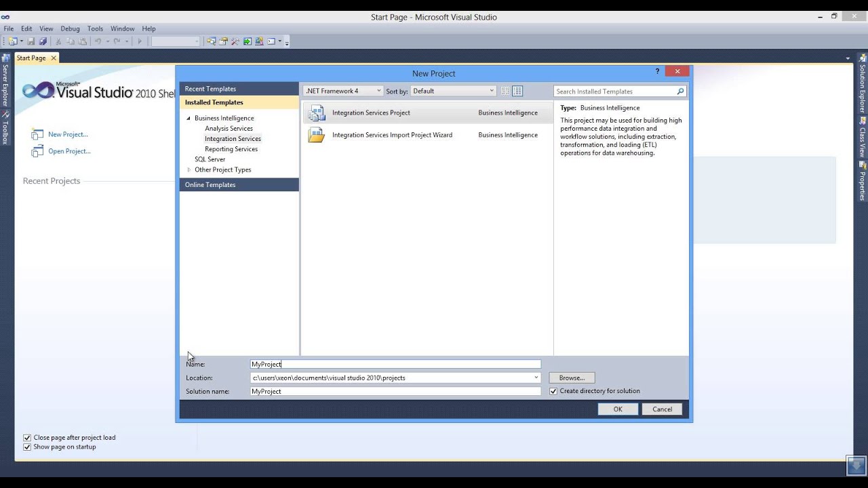Click the Save All toolbar icon
Viewport: 868px width, 488px height.
coord(42,41)
